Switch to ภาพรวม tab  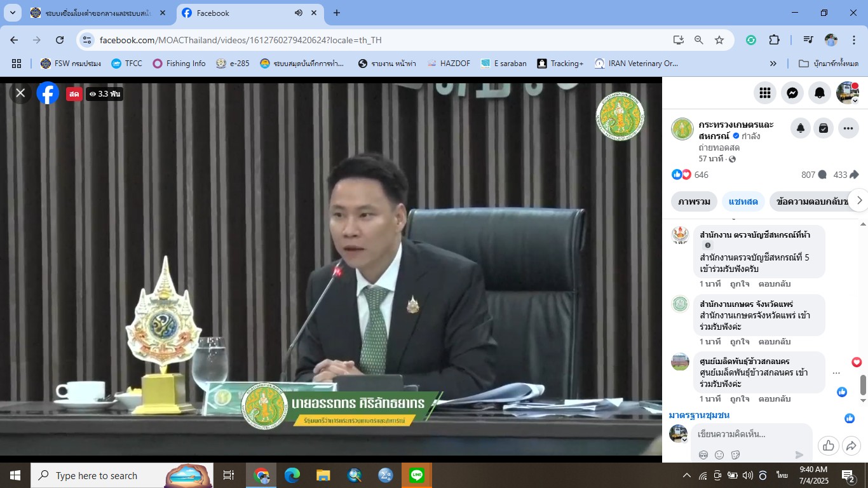tap(694, 201)
